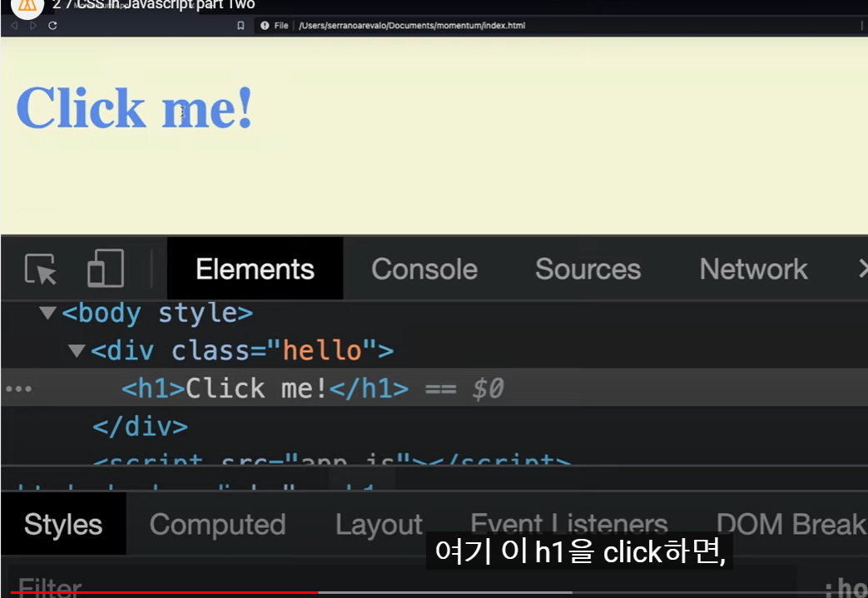Select the h1 Click me! element row
The width and height of the screenshot is (868, 598).
click(434, 388)
